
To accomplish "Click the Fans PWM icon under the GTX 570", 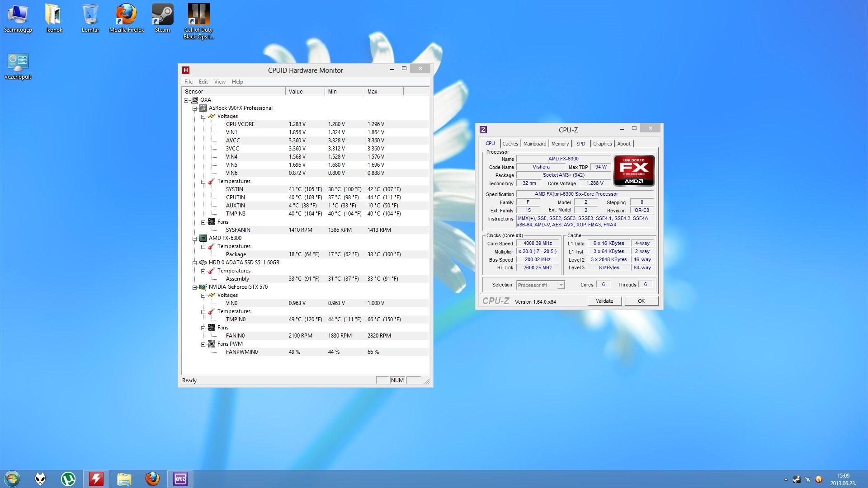I will click(x=212, y=344).
